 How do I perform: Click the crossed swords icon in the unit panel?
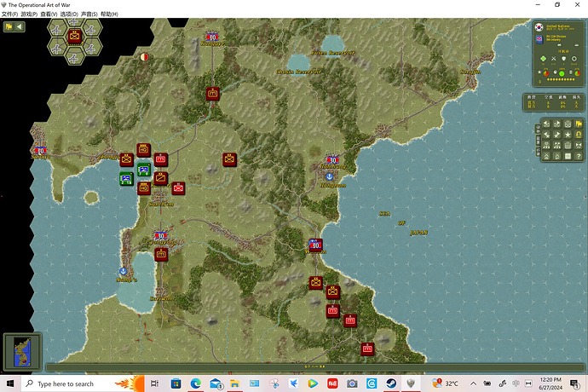tap(554, 59)
